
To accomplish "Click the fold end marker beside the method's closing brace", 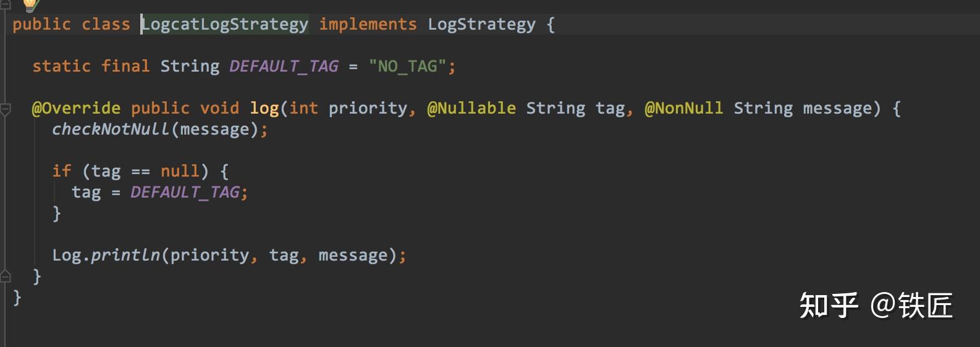I will click(x=6, y=276).
